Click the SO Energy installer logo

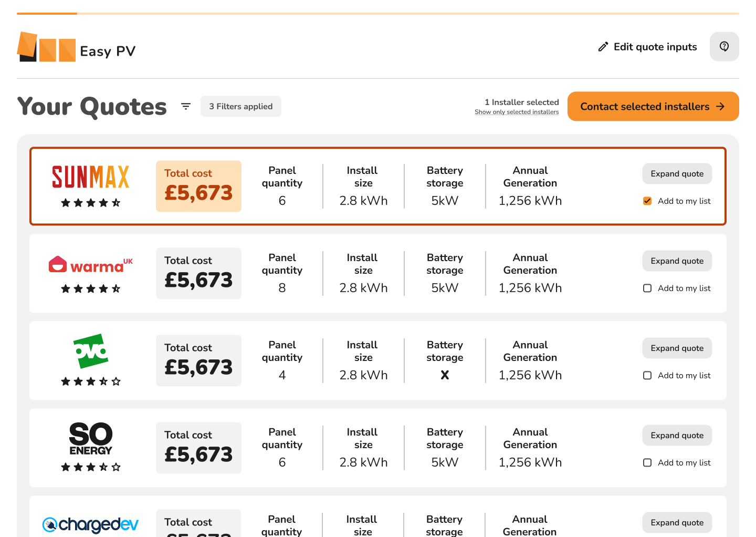pos(91,439)
